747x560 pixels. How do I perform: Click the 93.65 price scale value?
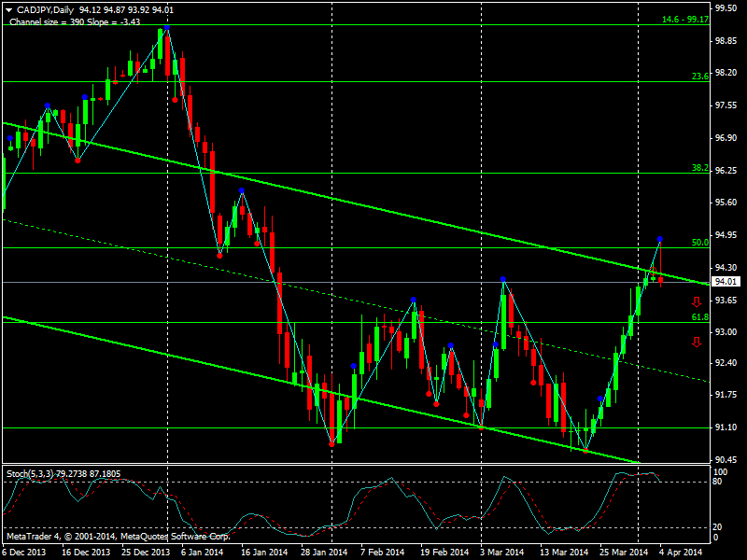tap(726, 300)
